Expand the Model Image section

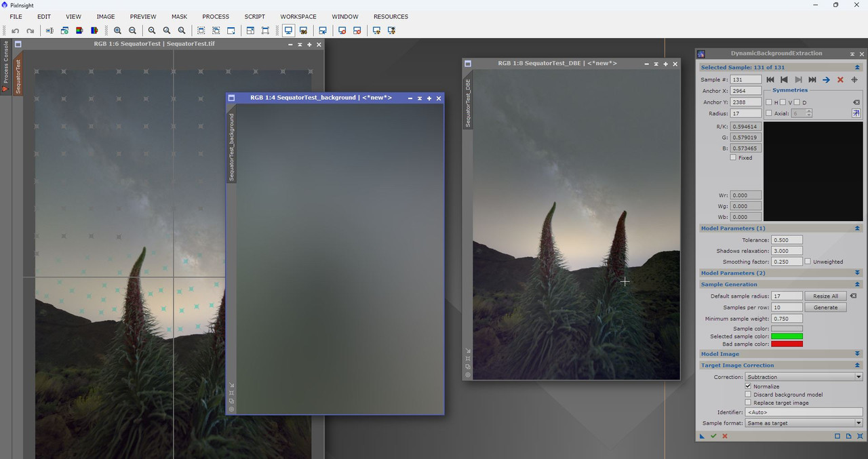pos(857,354)
